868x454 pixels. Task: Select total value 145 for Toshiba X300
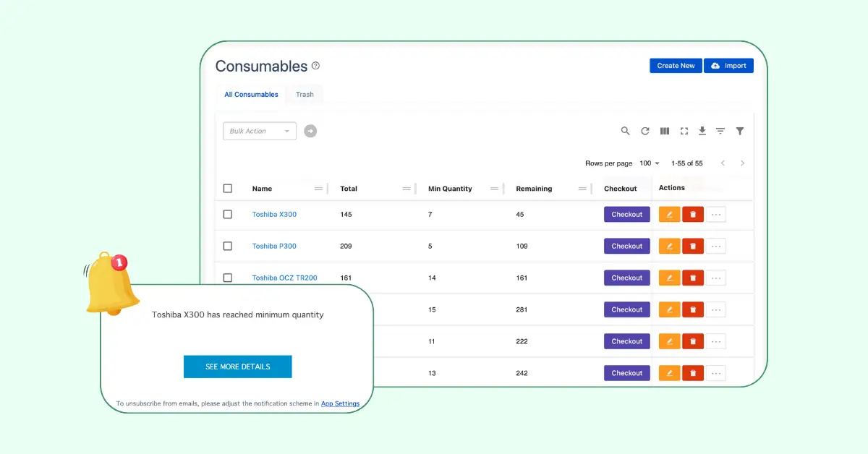tap(346, 214)
